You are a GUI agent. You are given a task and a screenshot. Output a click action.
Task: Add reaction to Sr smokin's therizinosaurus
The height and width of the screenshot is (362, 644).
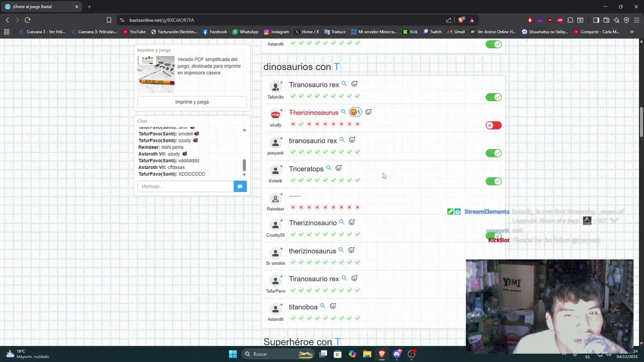click(x=351, y=250)
